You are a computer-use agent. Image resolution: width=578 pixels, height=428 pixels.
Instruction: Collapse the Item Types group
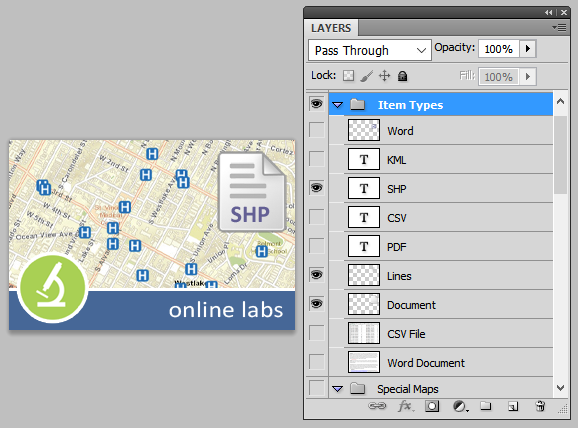(x=337, y=105)
